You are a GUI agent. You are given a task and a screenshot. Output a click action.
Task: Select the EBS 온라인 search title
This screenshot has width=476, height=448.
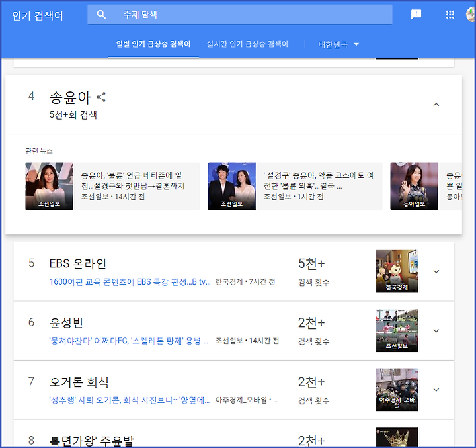[78, 263]
